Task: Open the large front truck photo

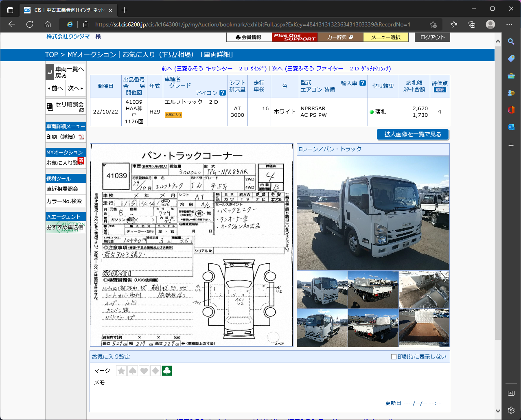Action: 373,213
